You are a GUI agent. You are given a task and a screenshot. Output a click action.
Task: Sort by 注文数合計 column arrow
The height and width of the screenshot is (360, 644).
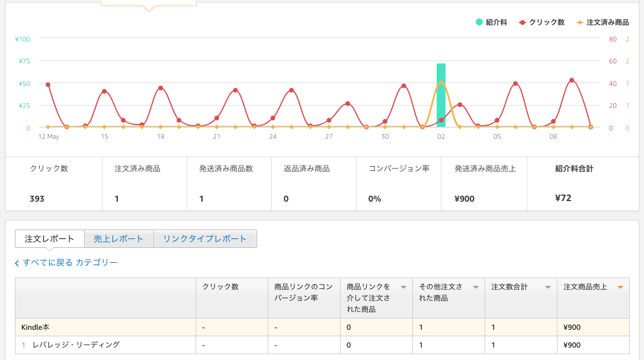click(x=548, y=287)
